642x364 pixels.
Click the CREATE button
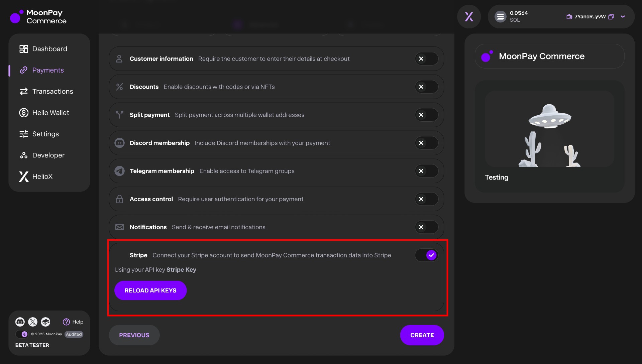pos(422,335)
